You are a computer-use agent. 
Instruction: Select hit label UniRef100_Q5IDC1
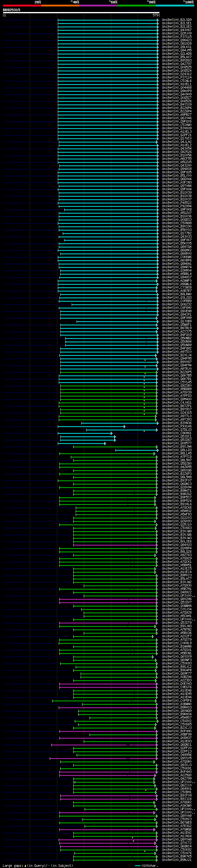[x=177, y=436]
